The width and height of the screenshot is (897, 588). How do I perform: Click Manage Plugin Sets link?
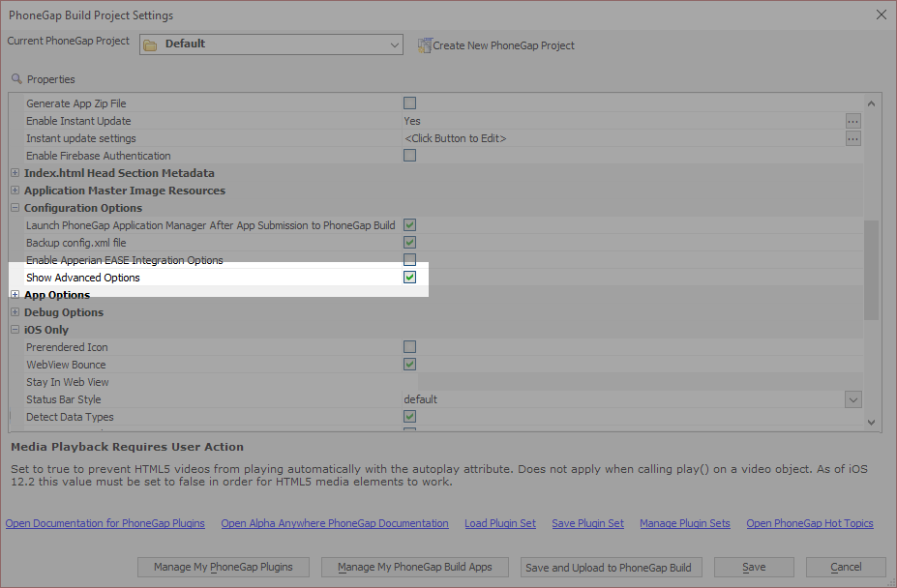(685, 523)
